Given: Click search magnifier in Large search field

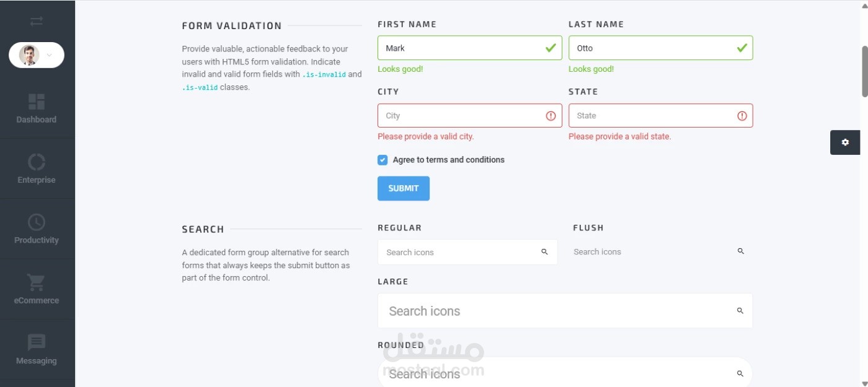Looking at the screenshot, I should click(x=740, y=311).
